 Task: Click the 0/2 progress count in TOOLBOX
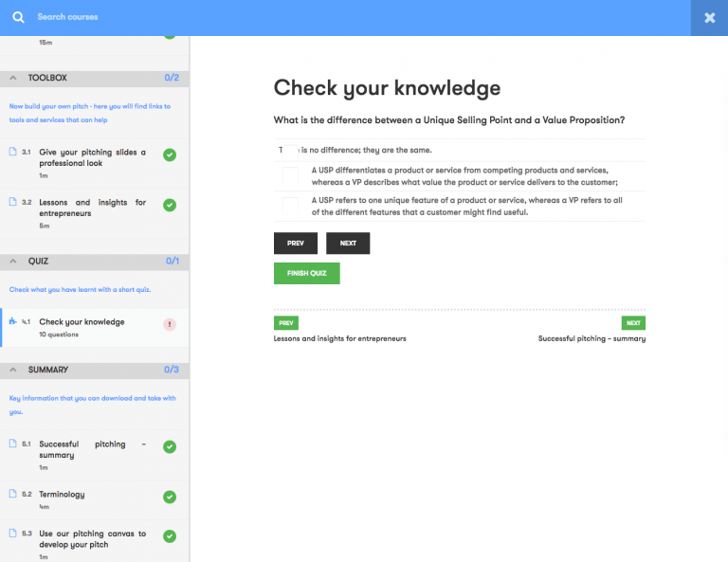[x=172, y=78]
